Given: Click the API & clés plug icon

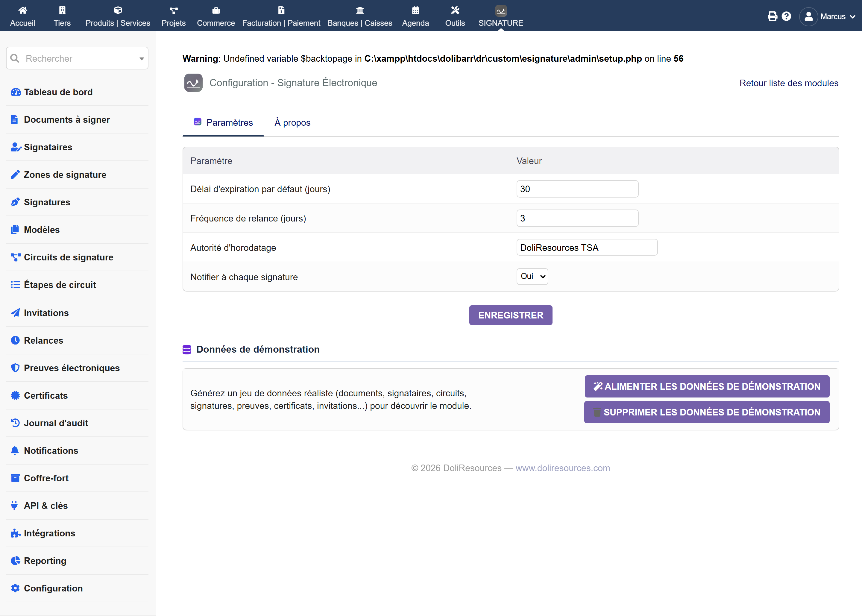Looking at the screenshot, I should [14, 506].
